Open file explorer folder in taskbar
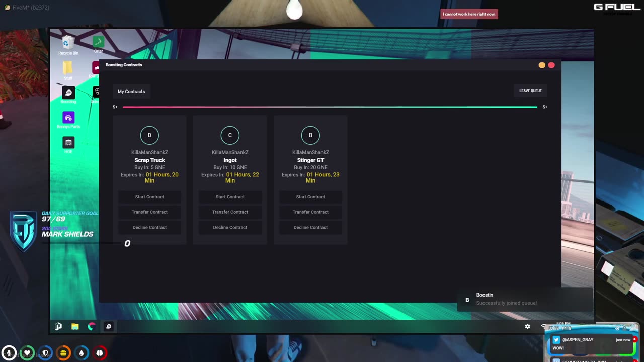 (x=75, y=326)
